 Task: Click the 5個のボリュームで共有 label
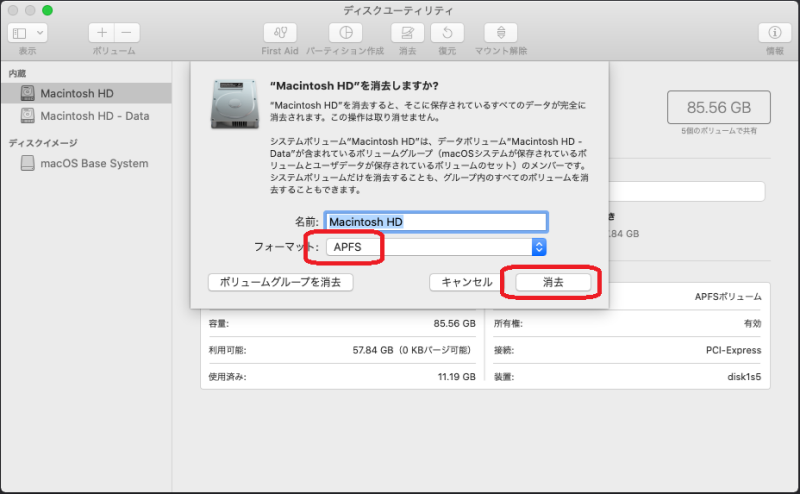718,131
